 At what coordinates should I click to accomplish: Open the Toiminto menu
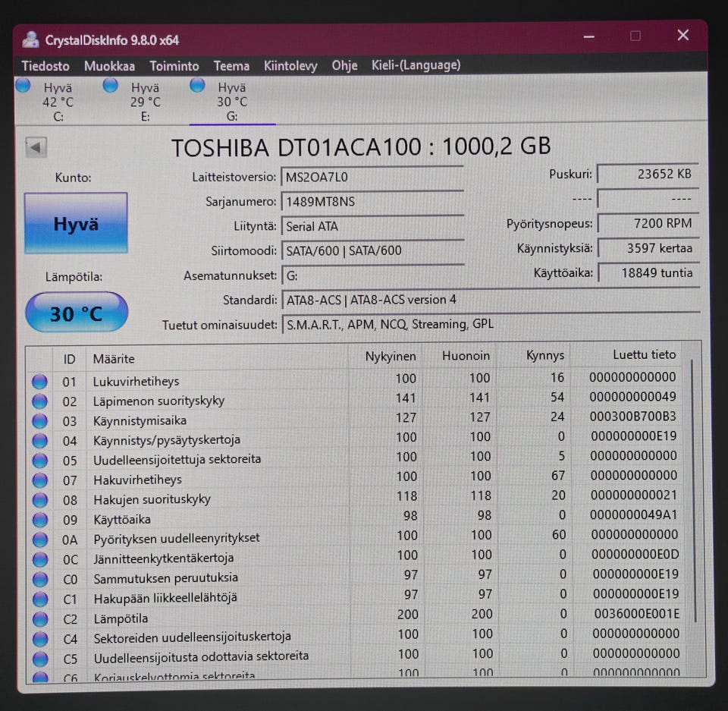point(174,66)
